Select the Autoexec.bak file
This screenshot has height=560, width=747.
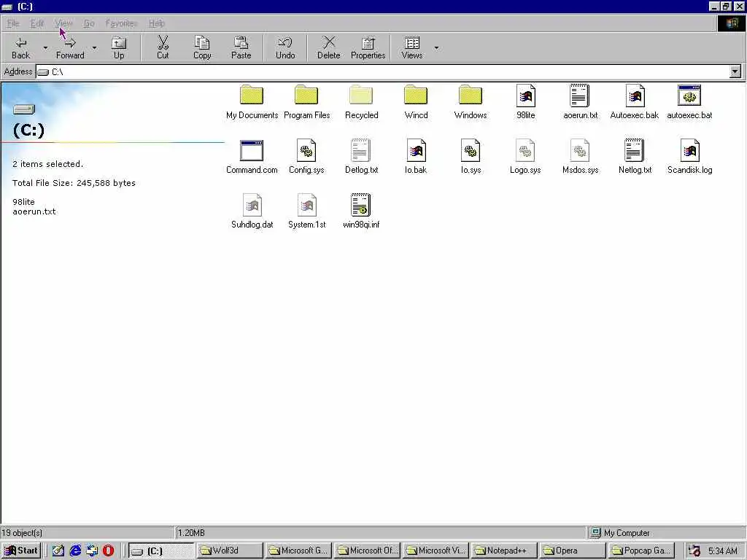(635, 102)
